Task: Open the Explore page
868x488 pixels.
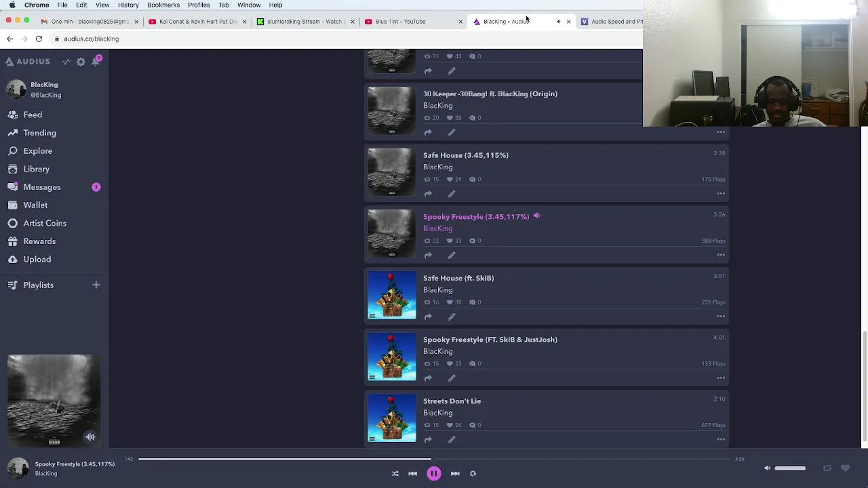Action: [37, 151]
